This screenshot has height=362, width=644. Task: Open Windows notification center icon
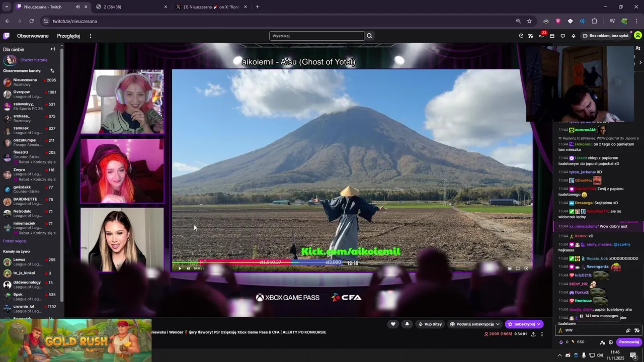pos(633,355)
